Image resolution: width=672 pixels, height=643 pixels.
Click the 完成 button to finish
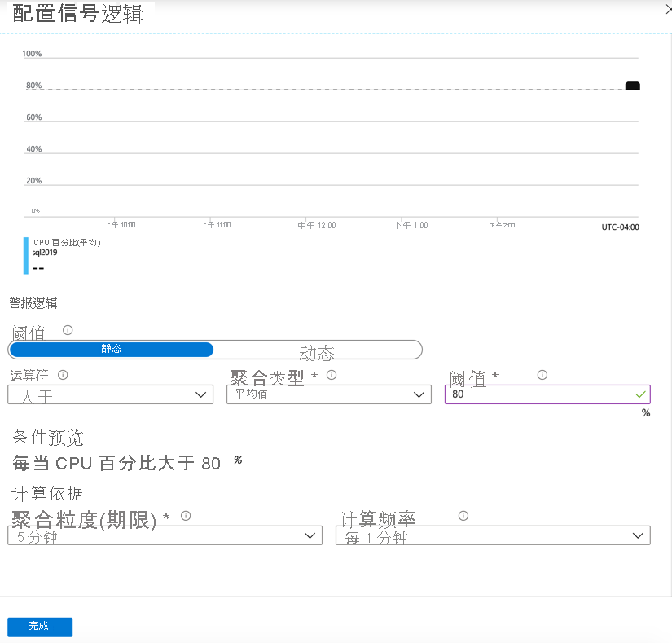[x=39, y=626]
